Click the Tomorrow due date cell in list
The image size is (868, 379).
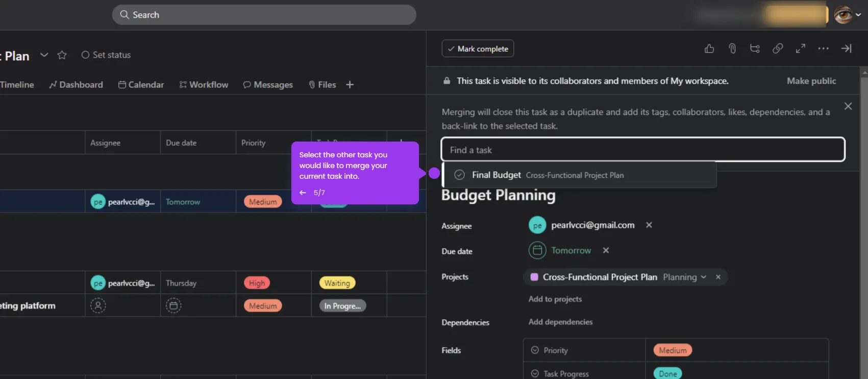198,202
